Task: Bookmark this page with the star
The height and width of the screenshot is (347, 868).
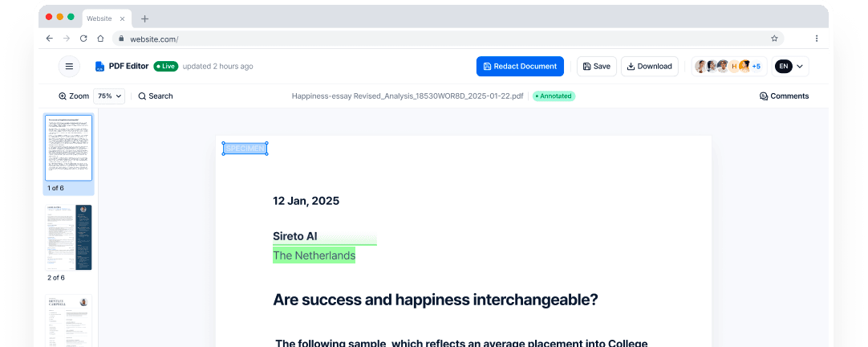Action: [x=774, y=39]
